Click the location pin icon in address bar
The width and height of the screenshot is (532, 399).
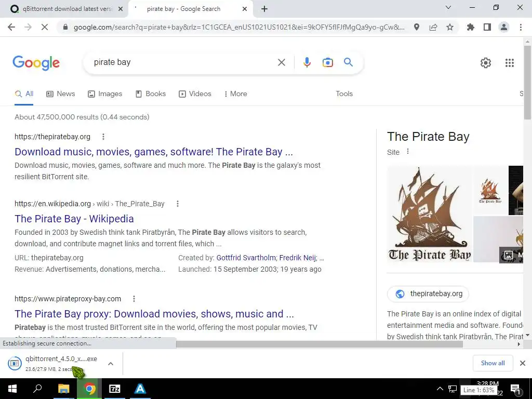(x=417, y=27)
